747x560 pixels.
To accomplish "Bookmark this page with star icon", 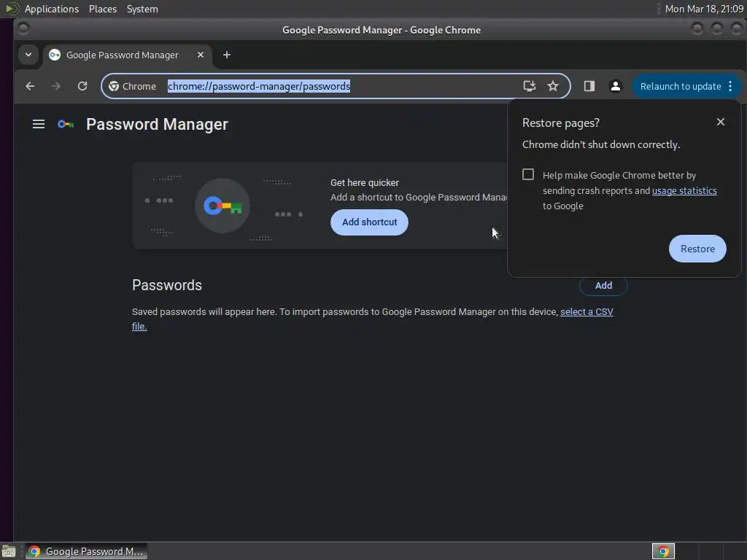I will (553, 86).
